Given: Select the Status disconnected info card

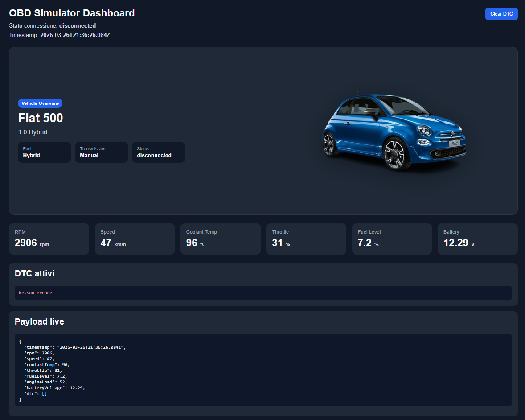Looking at the screenshot, I should 158,152.
